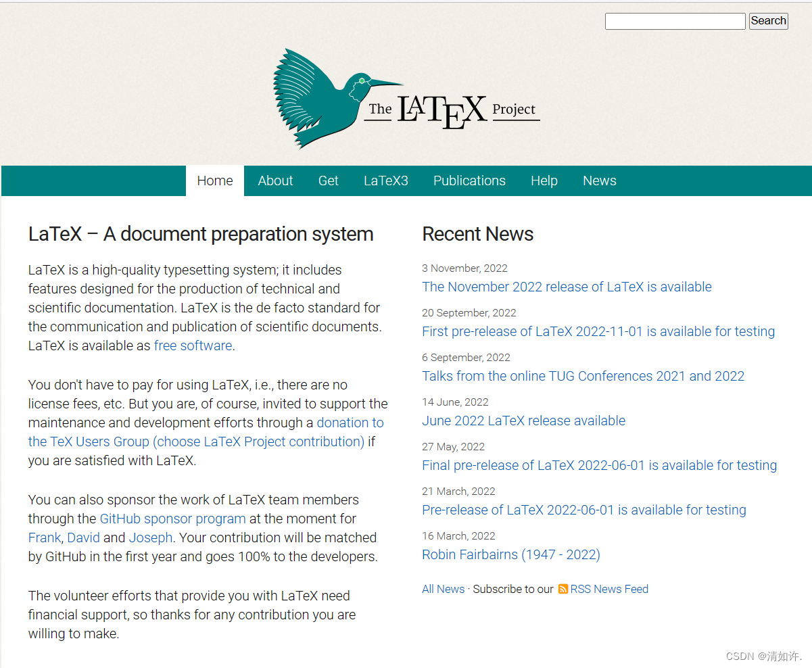The height and width of the screenshot is (668, 812).
Task: Open 'Robin Fairbairns (1947 - 2022)' news
Action: (x=511, y=554)
